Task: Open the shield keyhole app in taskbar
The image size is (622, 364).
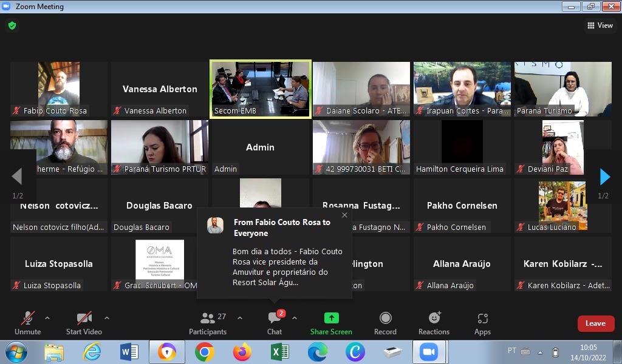Action: point(167,352)
